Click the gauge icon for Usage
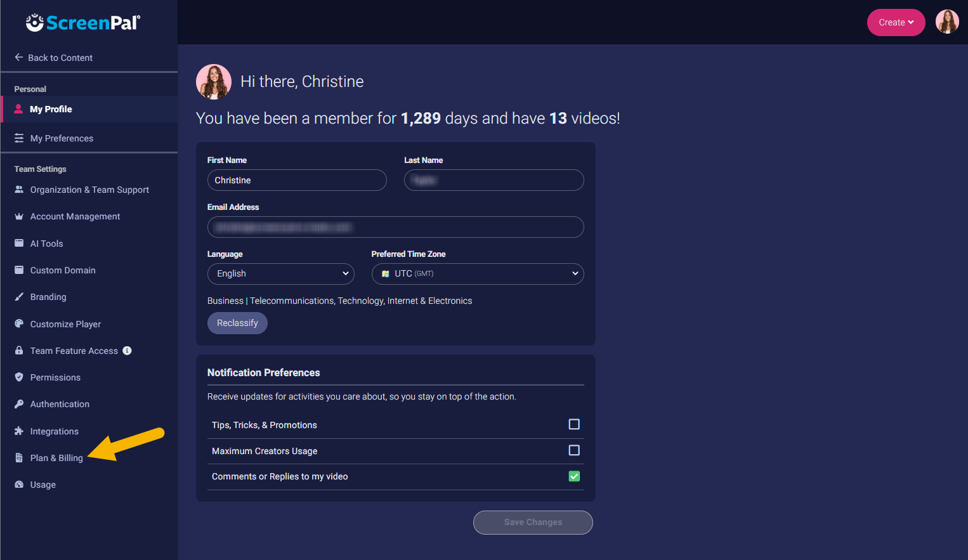This screenshot has width=968, height=560. click(19, 485)
